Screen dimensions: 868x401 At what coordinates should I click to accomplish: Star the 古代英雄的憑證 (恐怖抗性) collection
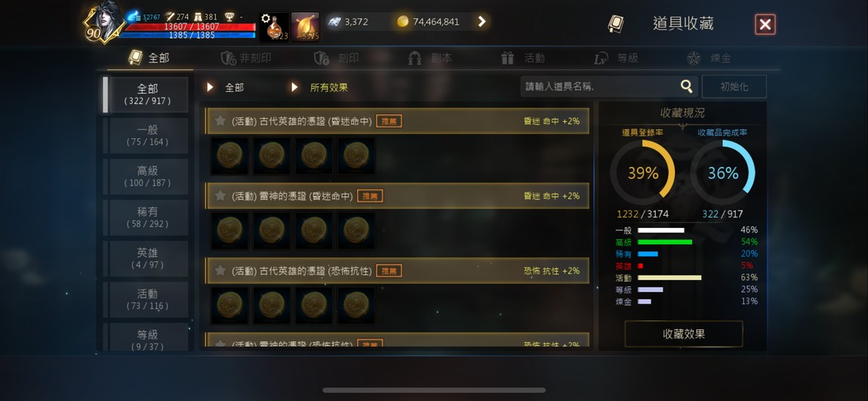[220, 270]
